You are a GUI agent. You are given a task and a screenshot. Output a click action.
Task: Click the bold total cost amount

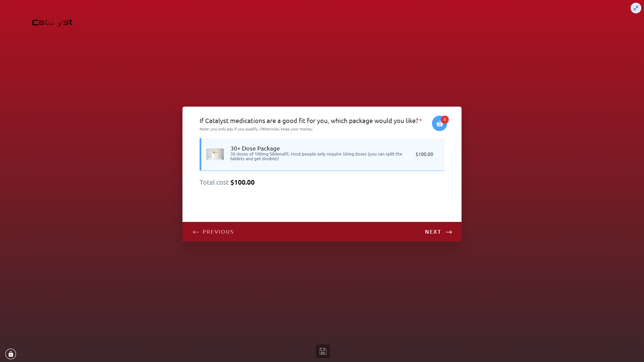(243, 182)
